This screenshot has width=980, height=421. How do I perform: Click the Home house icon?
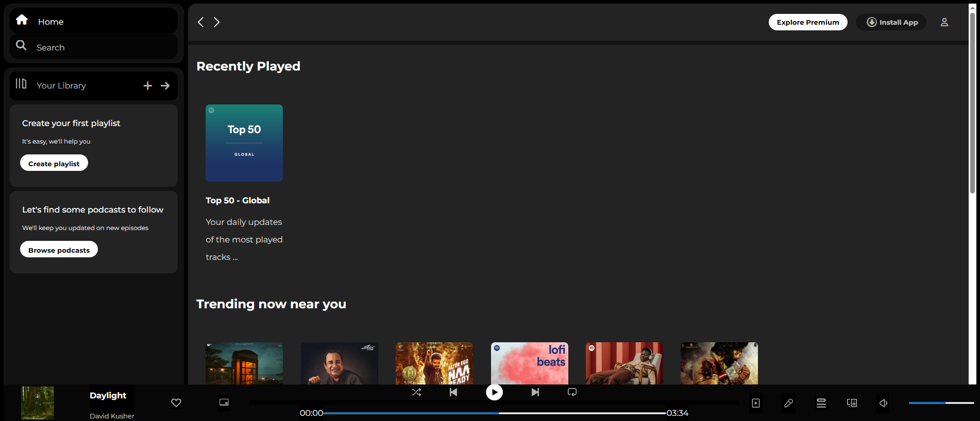tap(22, 20)
